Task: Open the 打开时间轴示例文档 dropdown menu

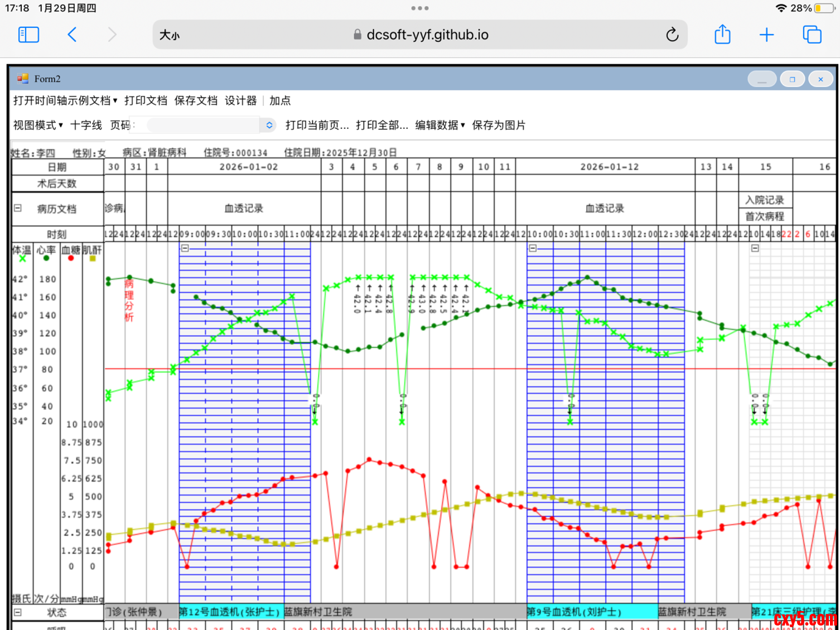Action: (x=65, y=100)
